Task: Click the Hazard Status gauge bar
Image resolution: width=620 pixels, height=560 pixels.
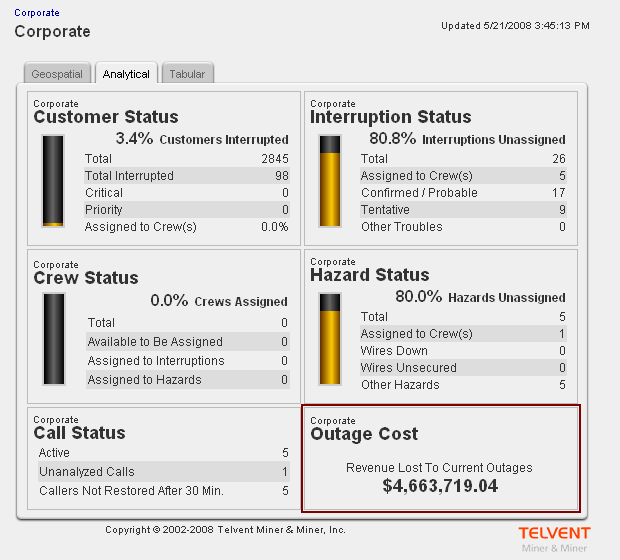Action: [330, 340]
